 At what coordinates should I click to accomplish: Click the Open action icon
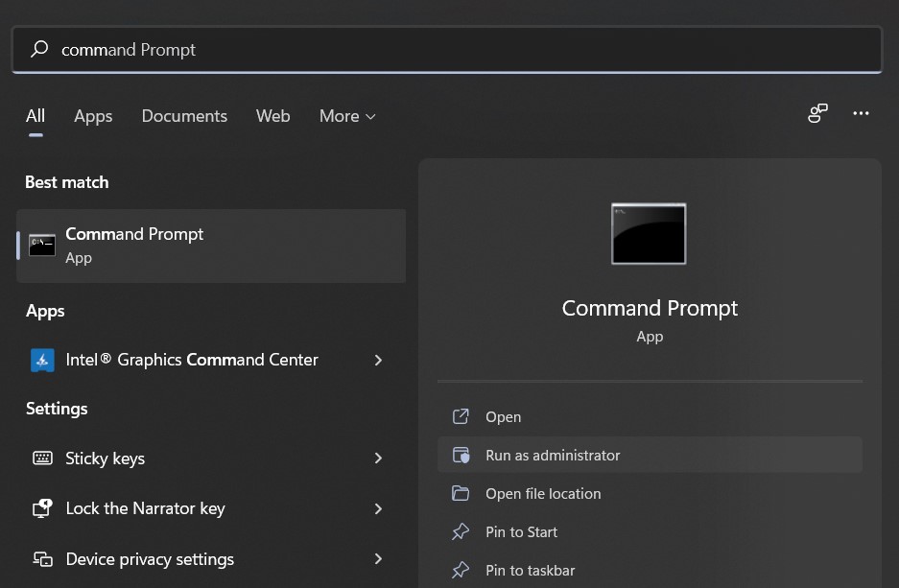pyautogui.click(x=461, y=416)
